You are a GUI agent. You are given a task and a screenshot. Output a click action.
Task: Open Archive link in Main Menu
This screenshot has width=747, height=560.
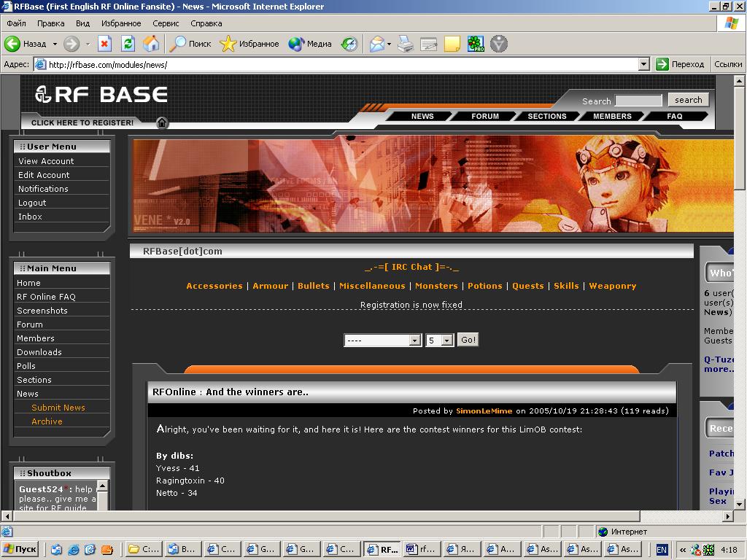pos(47,421)
